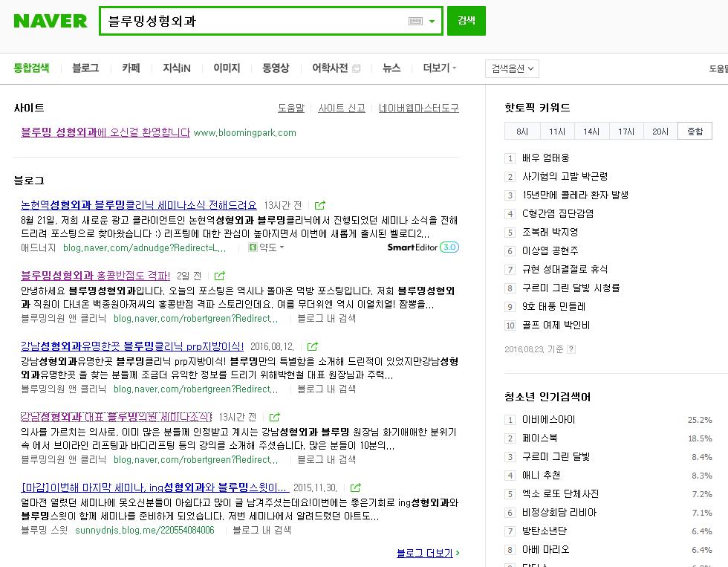The height and width of the screenshot is (567, 728).
Task: Select the 통합검색 tab
Action: tap(31, 68)
